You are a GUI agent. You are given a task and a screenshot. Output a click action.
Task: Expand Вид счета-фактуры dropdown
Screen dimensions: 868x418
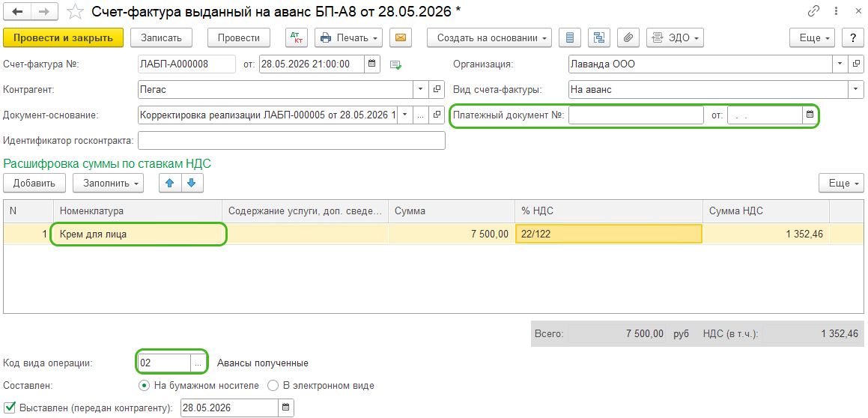(856, 89)
